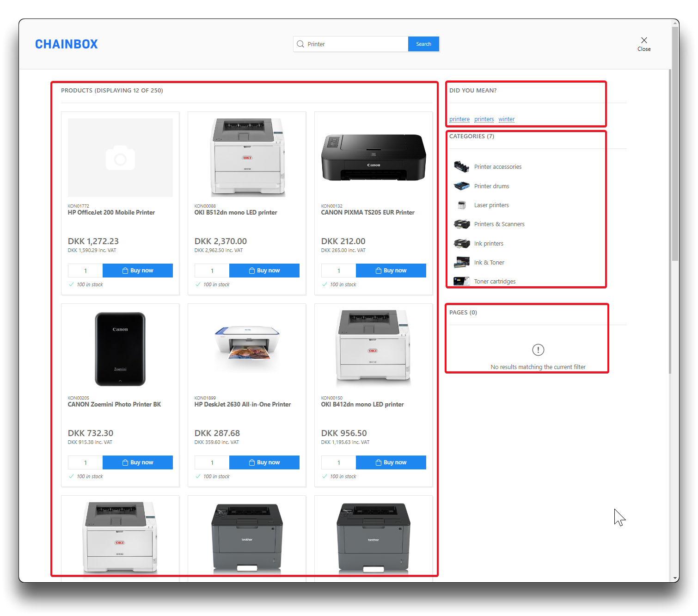This screenshot has height=616, width=698.
Task: Click CANON Zoemini Photo Printer image
Action: click(120, 349)
